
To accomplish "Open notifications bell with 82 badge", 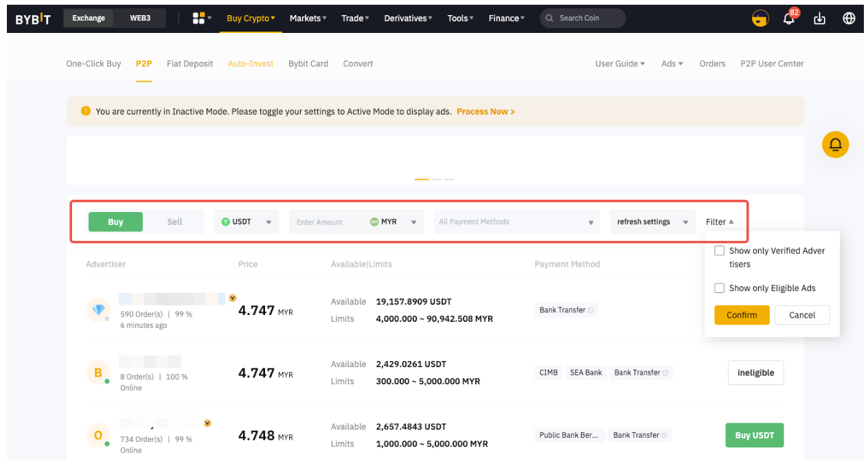I will 790,17.
